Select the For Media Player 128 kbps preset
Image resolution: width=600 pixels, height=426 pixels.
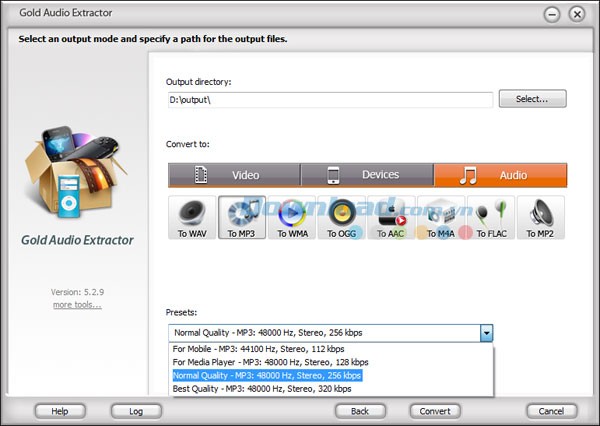270,362
